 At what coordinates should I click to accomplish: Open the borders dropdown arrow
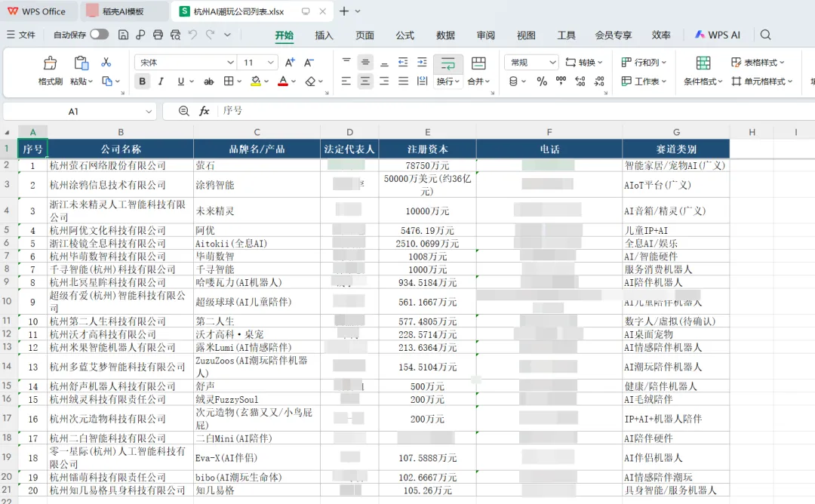point(239,81)
